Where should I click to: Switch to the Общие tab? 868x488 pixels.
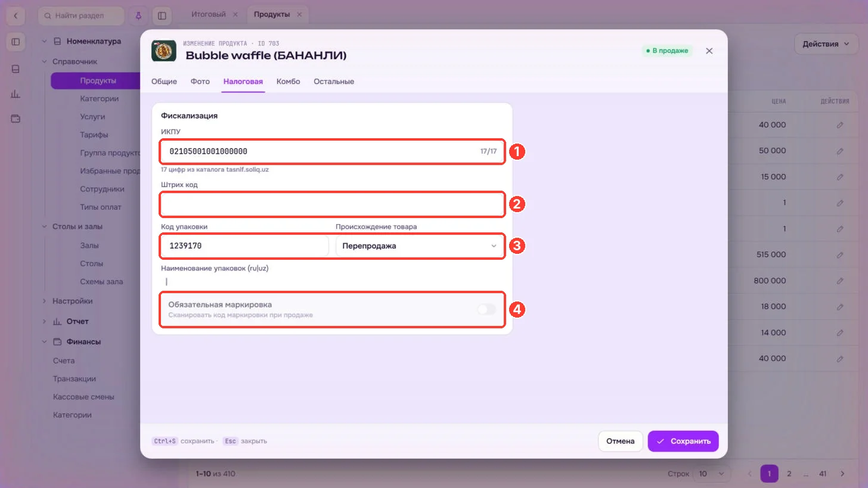[164, 82]
